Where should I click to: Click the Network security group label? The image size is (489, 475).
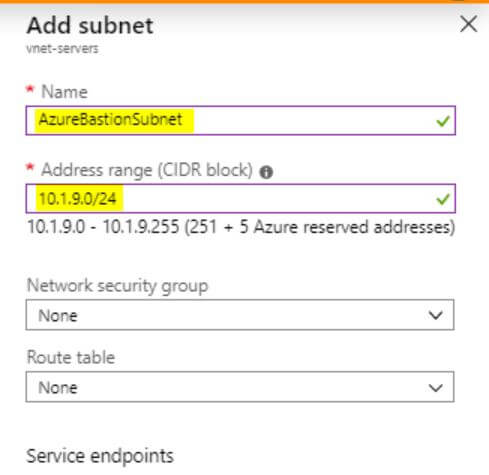tap(117, 286)
